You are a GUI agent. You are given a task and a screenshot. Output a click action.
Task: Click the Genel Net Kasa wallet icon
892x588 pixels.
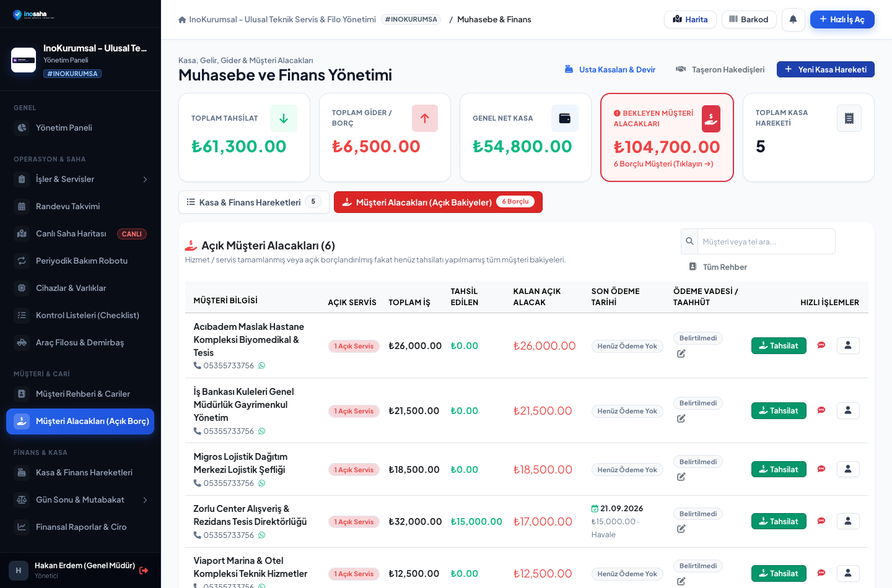pos(565,118)
